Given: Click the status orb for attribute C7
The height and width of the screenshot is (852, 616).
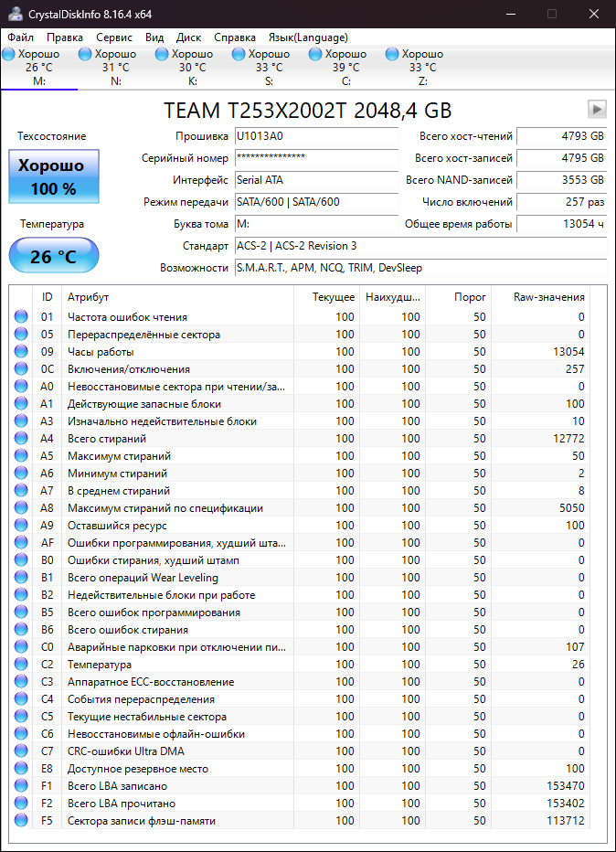Looking at the screenshot, I should pyautogui.click(x=21, y=751).
